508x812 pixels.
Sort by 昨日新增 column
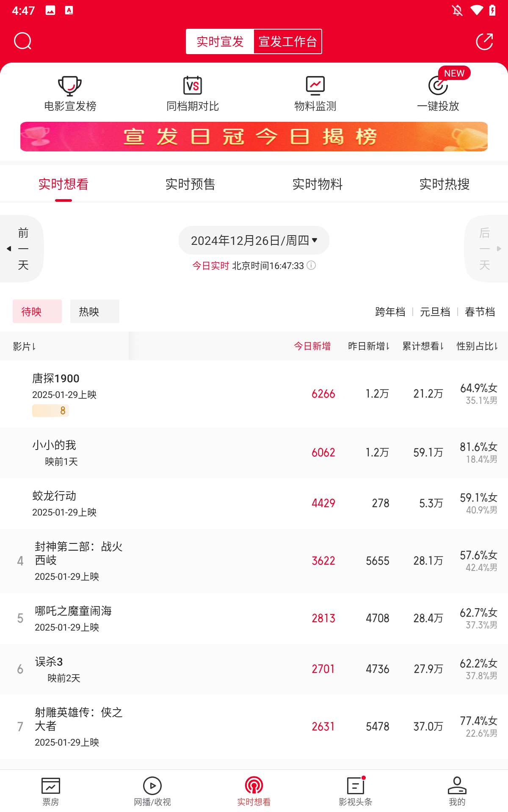368,346
